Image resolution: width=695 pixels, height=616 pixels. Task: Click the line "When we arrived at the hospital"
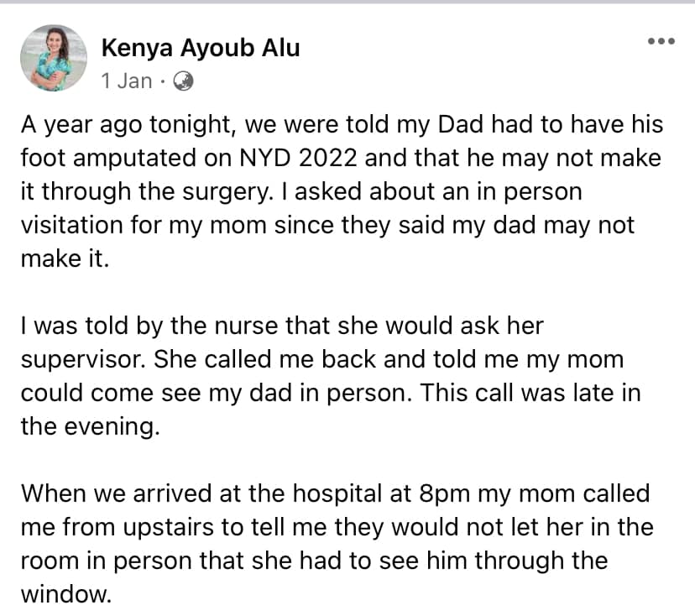pos(335,493)
